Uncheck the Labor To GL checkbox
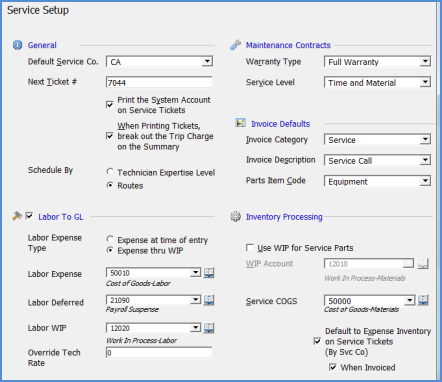Image resolution: width=442 pixels, height=382 pixels. tap(29, 216)
